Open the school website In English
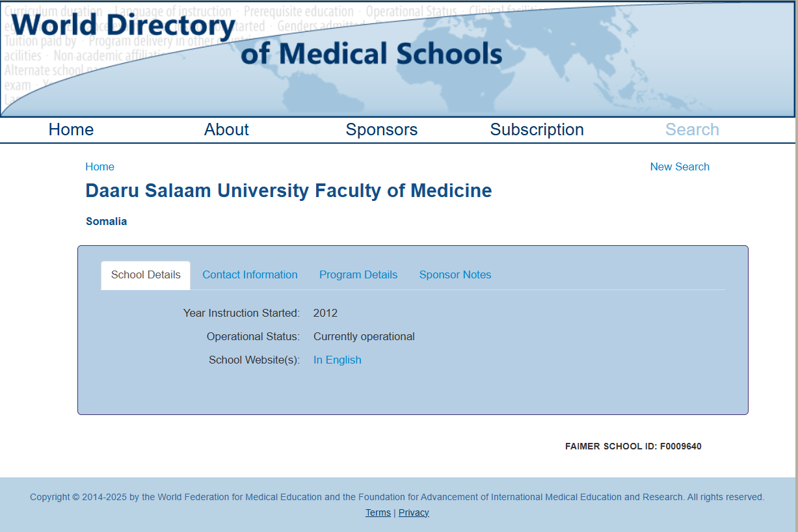 point(337,360)
